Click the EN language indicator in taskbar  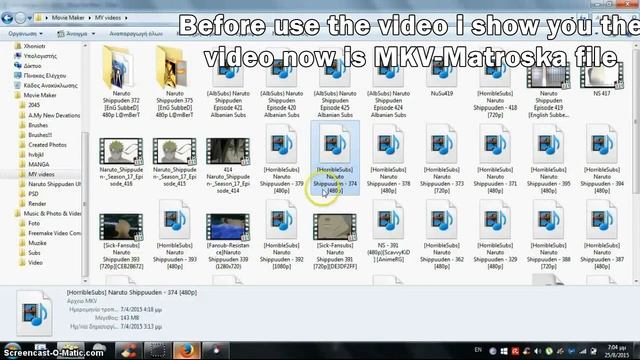pyautogui.click(x=478, y=350)
